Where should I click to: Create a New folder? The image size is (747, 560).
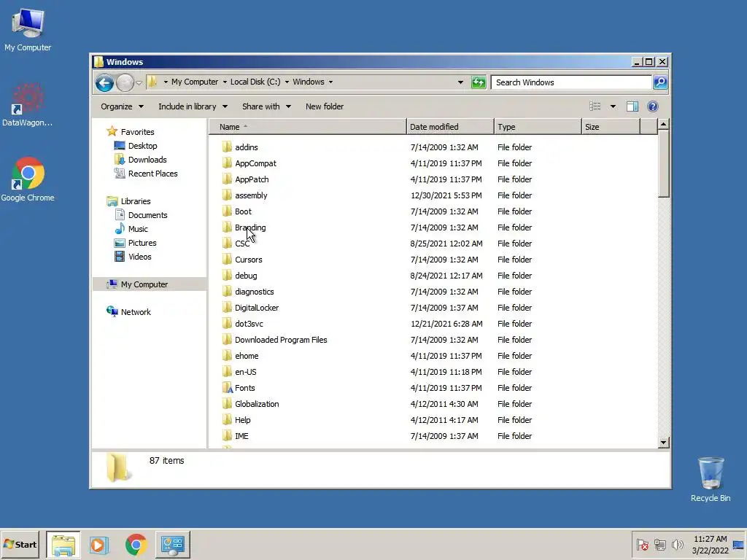(325, 106)
